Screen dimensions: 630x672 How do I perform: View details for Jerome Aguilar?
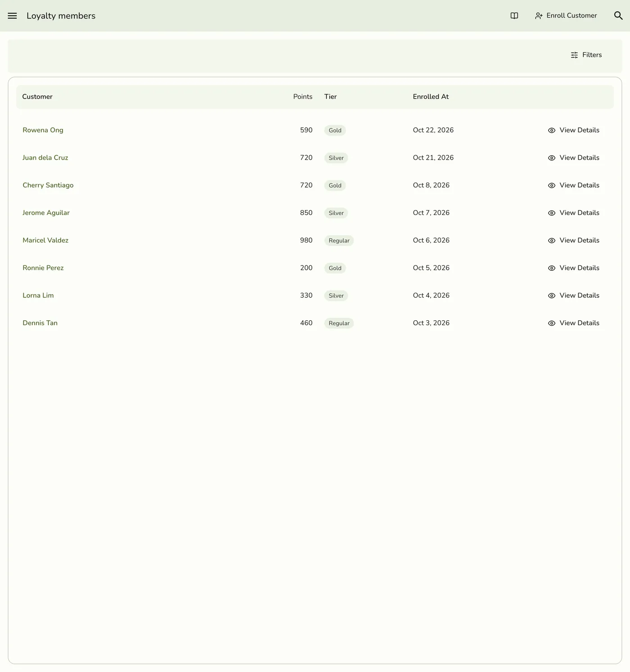click(x=573, y=213)
